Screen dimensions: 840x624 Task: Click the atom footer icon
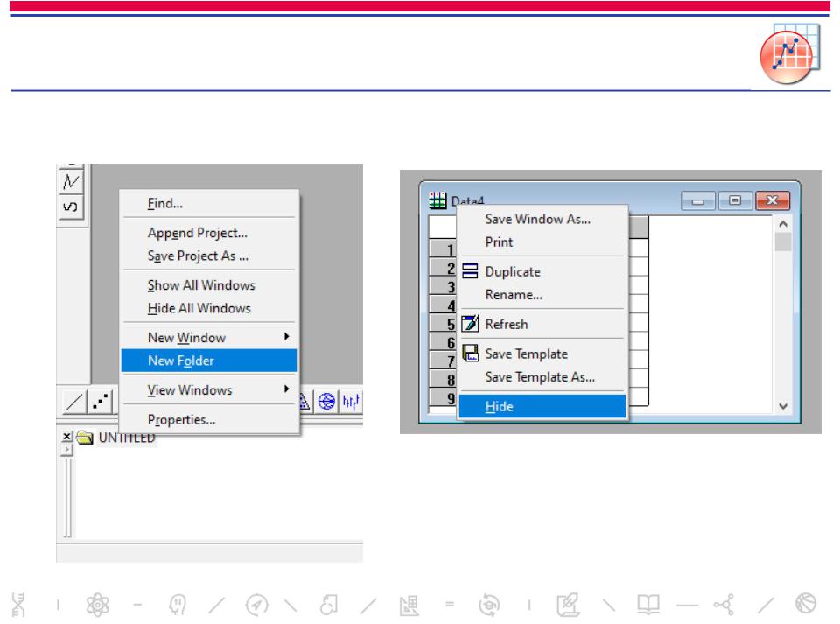tap(98, 606)
